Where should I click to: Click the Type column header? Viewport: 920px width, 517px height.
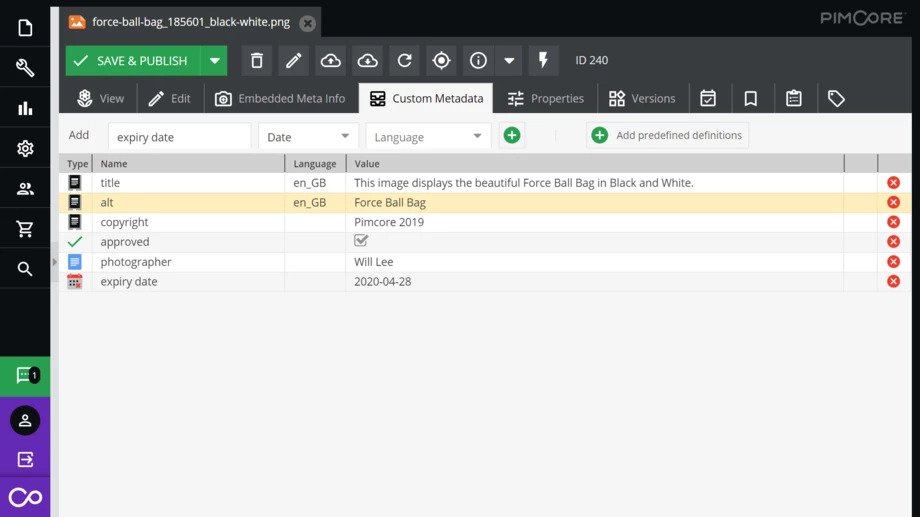click(x=77, y=164)
